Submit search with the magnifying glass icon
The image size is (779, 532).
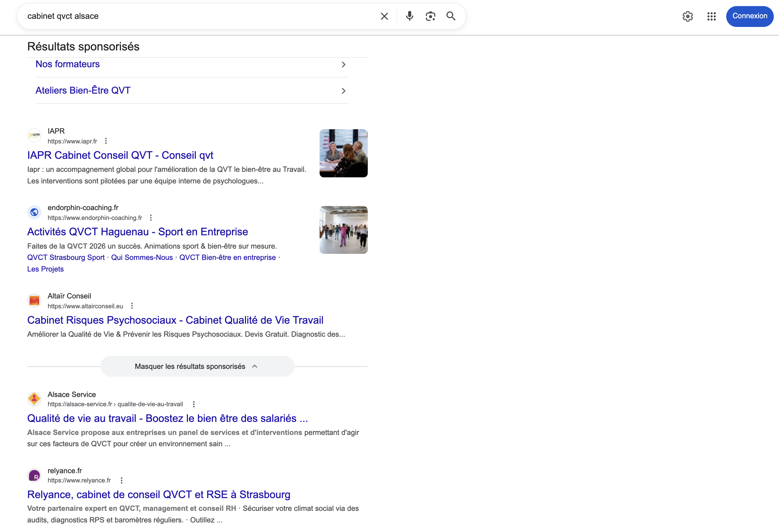(451, 16)
